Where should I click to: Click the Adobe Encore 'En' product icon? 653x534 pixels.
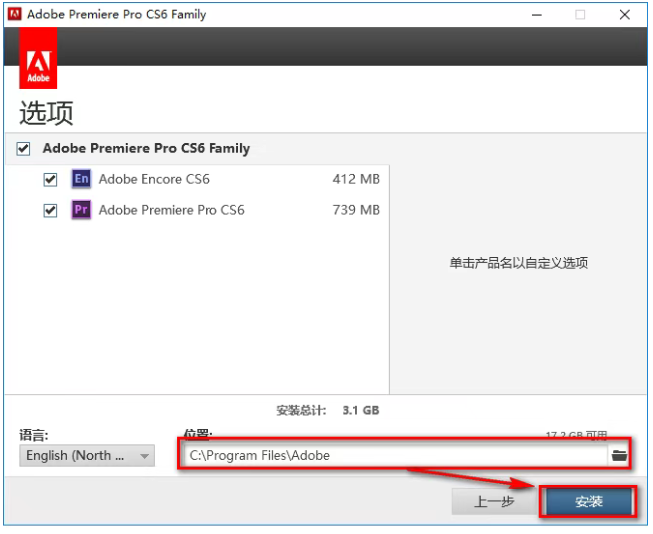point(81,179)
